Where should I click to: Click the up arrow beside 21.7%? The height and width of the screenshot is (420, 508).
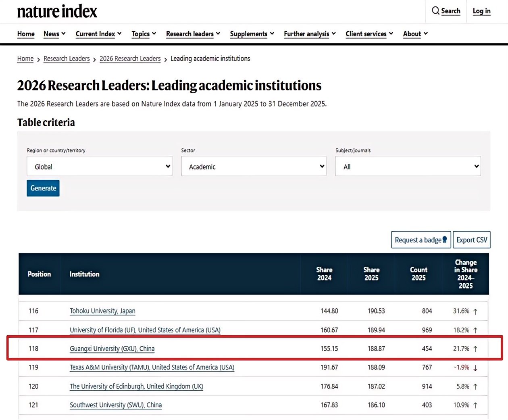point(475,349)
